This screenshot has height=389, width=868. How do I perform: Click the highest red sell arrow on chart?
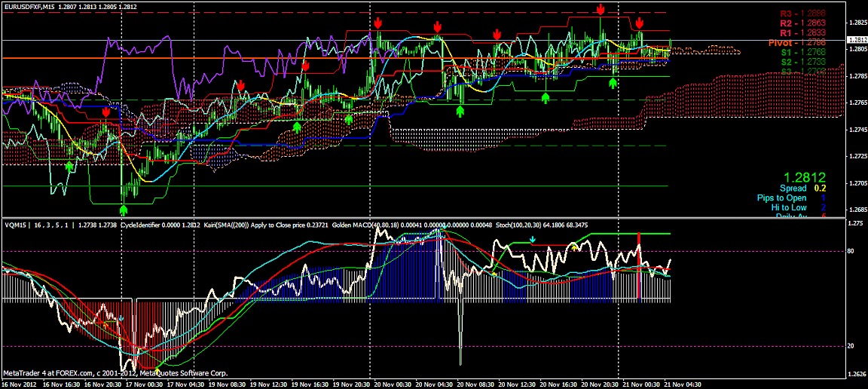coord(600,9)
